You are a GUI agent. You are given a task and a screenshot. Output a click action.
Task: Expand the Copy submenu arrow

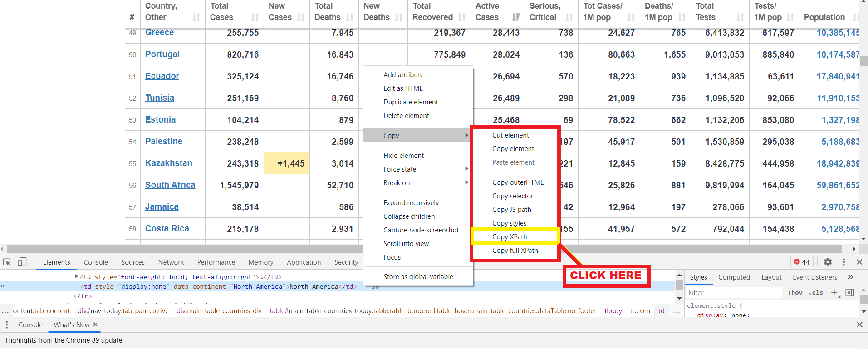tap(466, 135)
